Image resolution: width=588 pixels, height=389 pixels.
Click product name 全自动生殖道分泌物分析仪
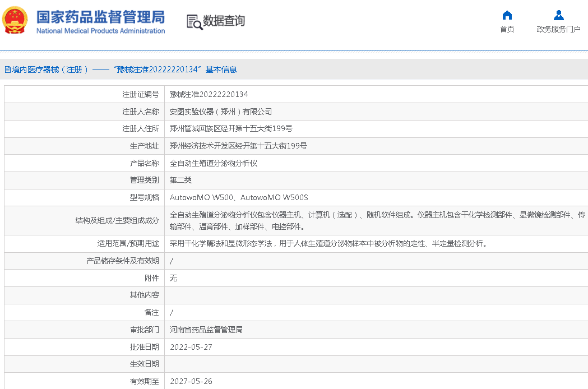pyautogui.click(x=214, y=163)
